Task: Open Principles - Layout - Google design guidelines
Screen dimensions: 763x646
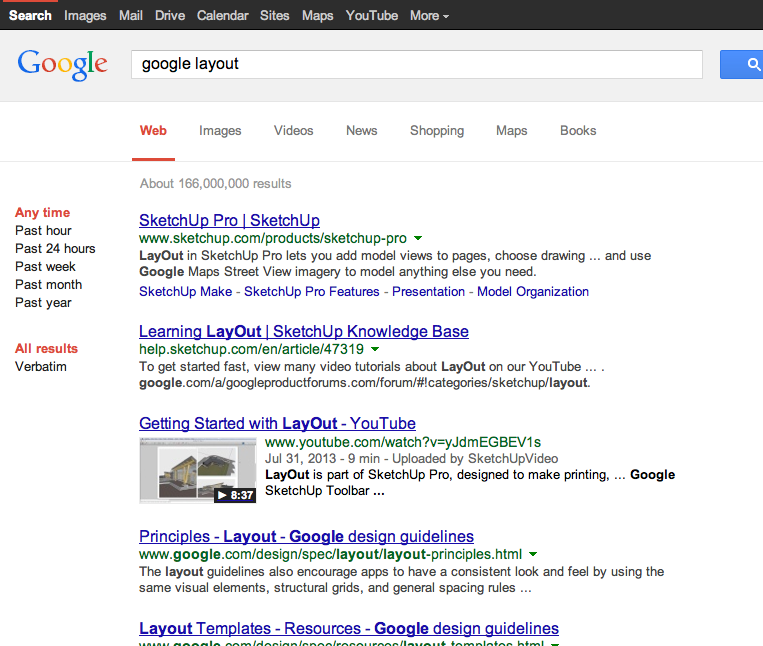Action: coord(306,536)
